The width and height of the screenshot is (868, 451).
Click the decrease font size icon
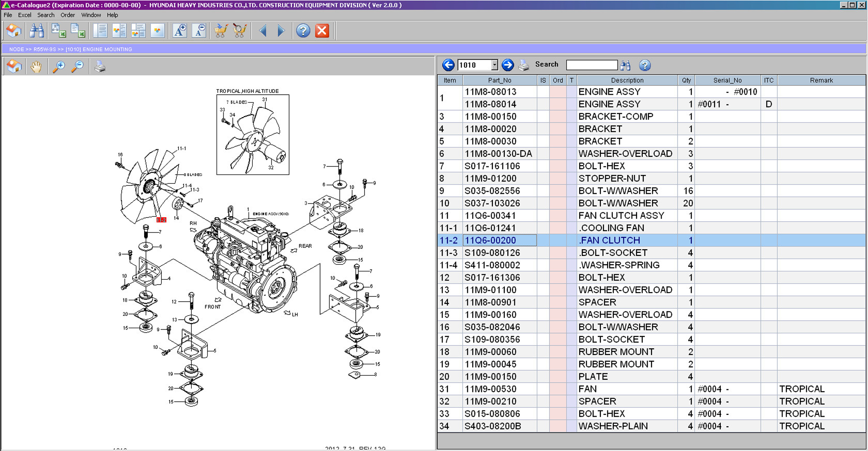[199, 31]
